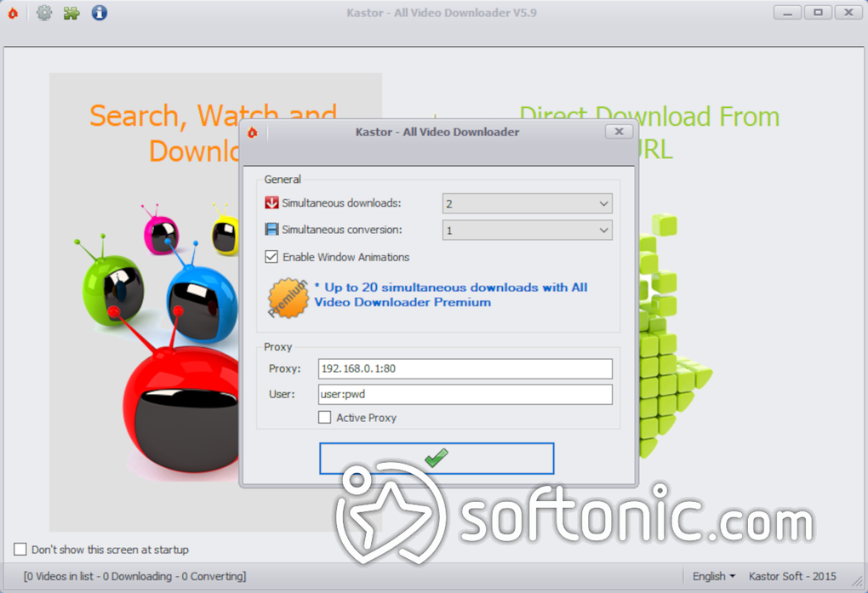Click the film strip Simultaneous conversion icon
The width and height of the screenshot is (868, 593).
271,229
